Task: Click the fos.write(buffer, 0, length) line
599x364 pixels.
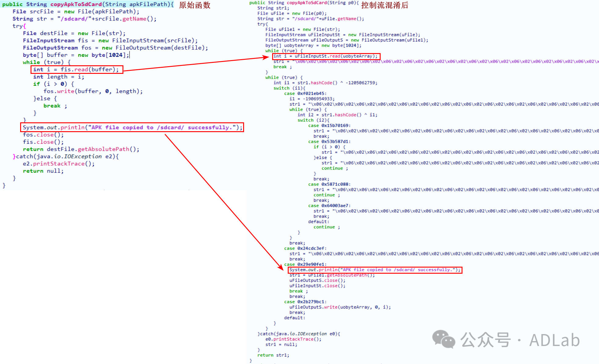Action: point(93,91)
